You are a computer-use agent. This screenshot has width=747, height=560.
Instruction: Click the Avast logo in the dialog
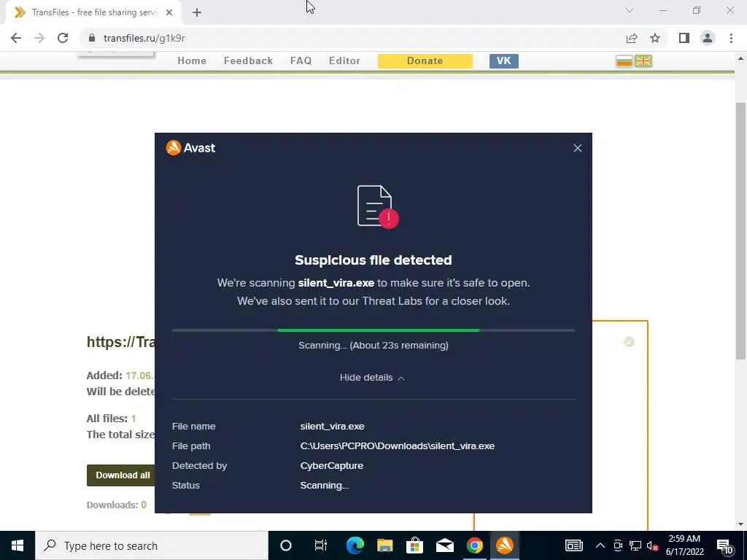pos(190,147)
